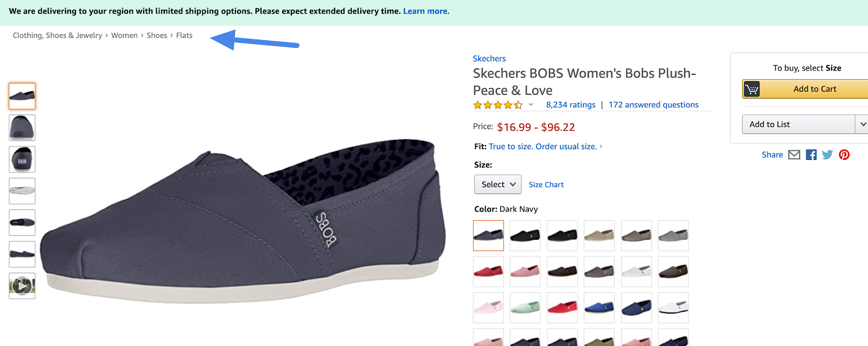Expand the star ratings breakdown chevron
The image size is (868, 346).
coord(531,105)
